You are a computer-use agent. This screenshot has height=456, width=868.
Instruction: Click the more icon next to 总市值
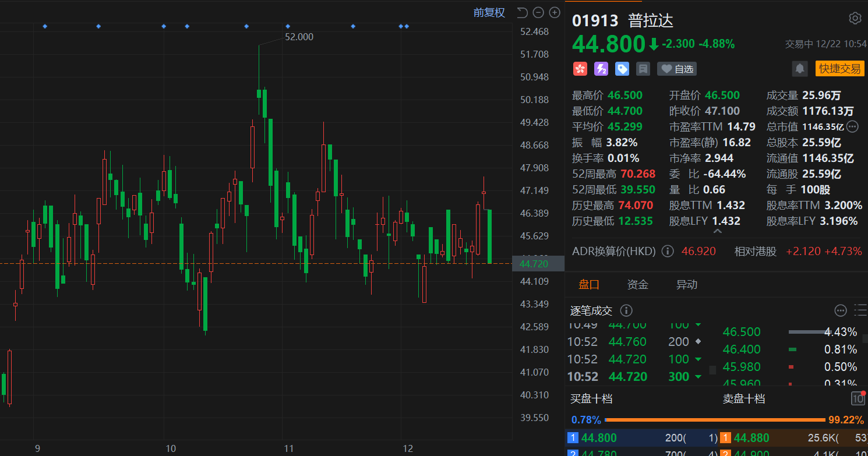[852, 126]
